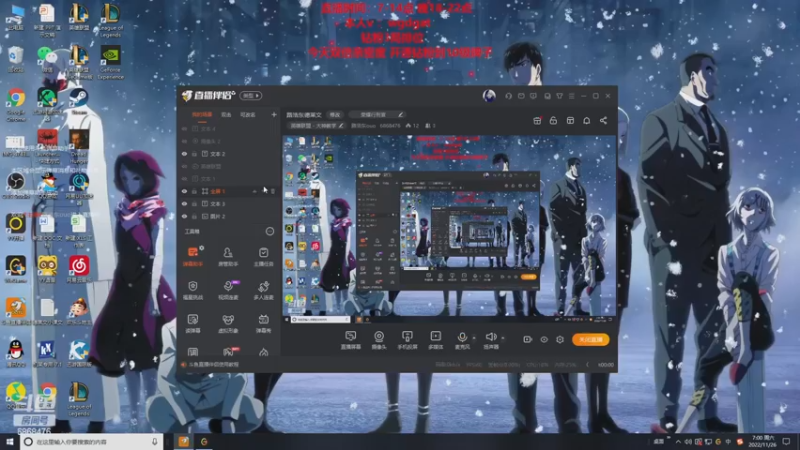Show hidden system tray icons
800x450 pixels.
[678, 442]
